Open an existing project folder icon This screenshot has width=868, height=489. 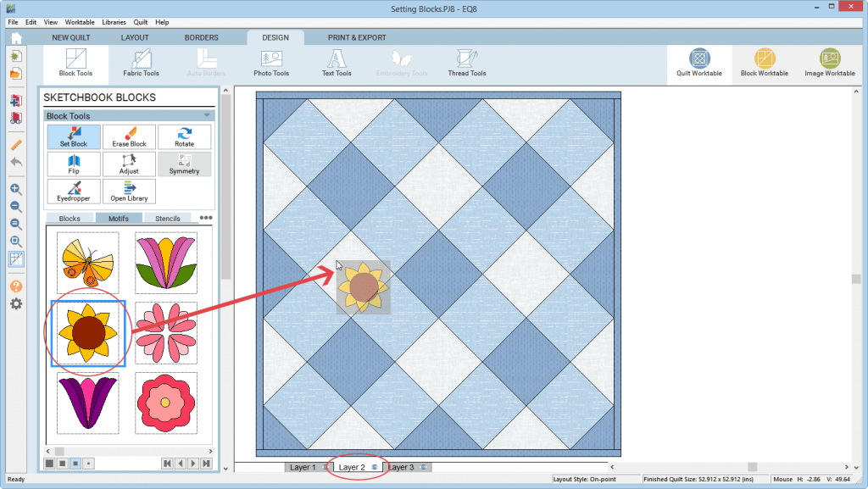point(16,74)
